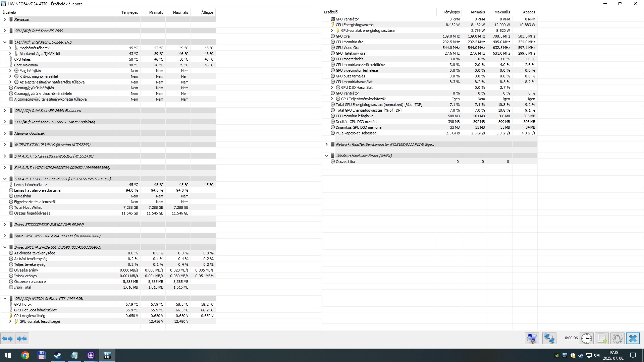Screen dimensions: 644x362
Task: Open Steam from the taskbar
Action: [58, 355]
